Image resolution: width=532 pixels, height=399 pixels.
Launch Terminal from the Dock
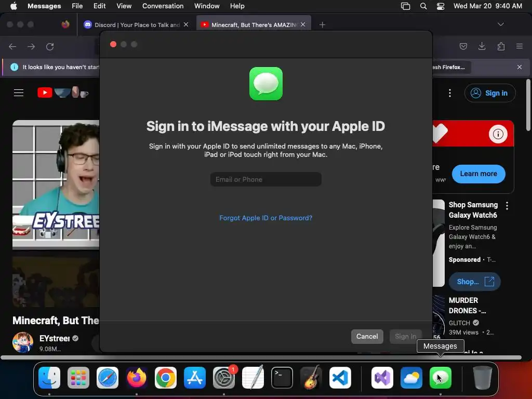click(282, 378)
